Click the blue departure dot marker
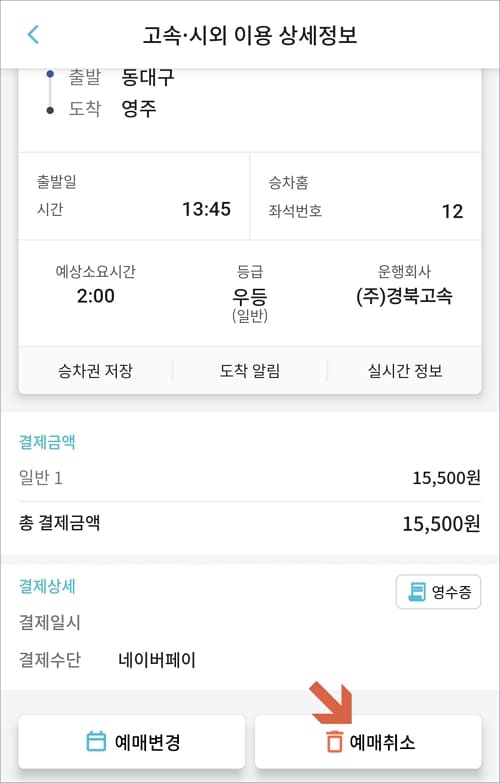The width and height of the screenshot is (500, 783). [x=49, y=74]
